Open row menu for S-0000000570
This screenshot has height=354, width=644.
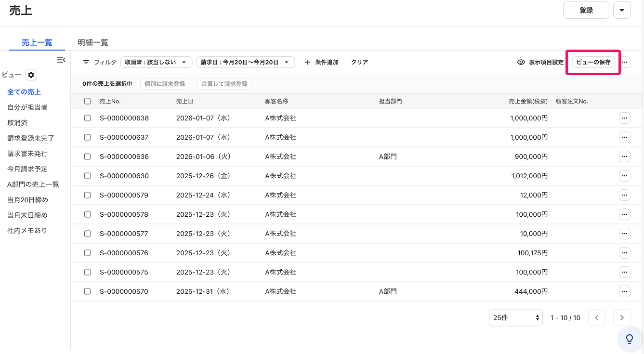click(x=625, y=291)
